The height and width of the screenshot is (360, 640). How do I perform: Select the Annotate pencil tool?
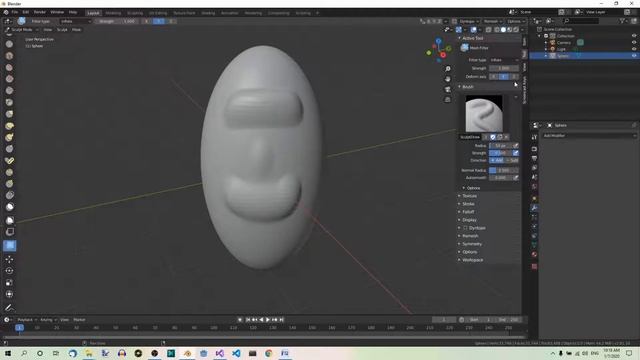9,308
